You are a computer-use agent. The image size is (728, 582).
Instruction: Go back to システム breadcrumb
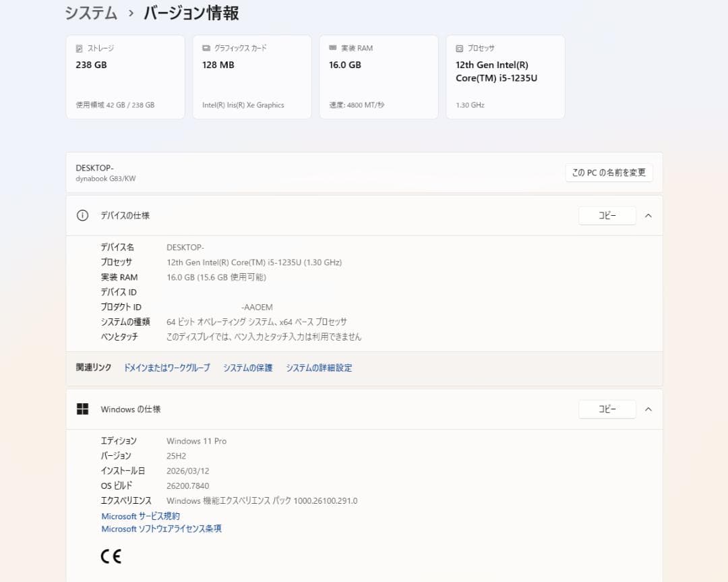(91, 13)
